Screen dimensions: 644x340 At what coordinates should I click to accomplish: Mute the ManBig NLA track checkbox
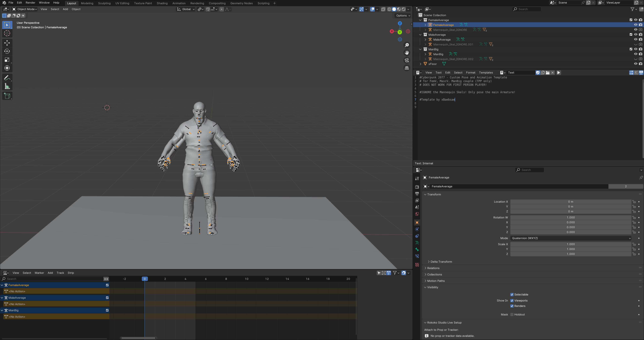click(x=107, y=310)
